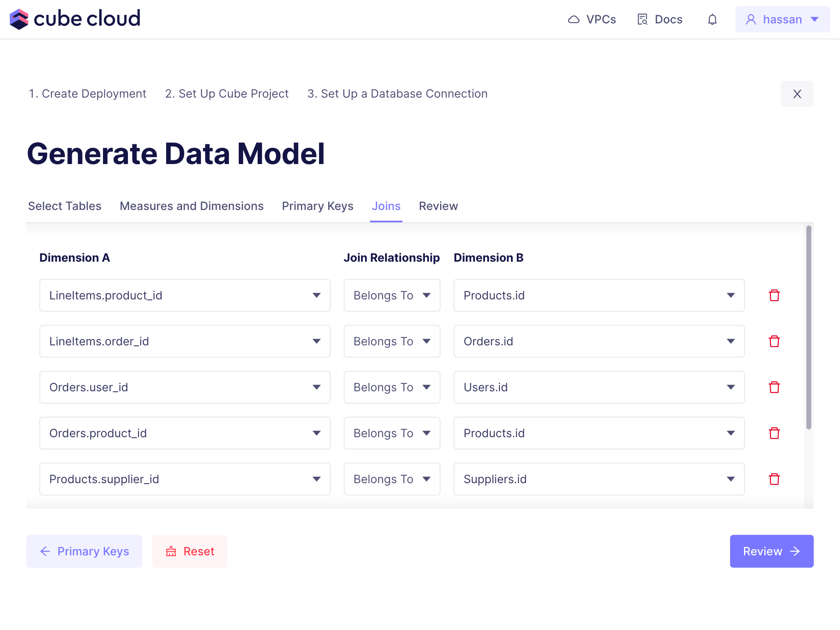Change join relationship for Orders.product_id row

click(392, 433)
